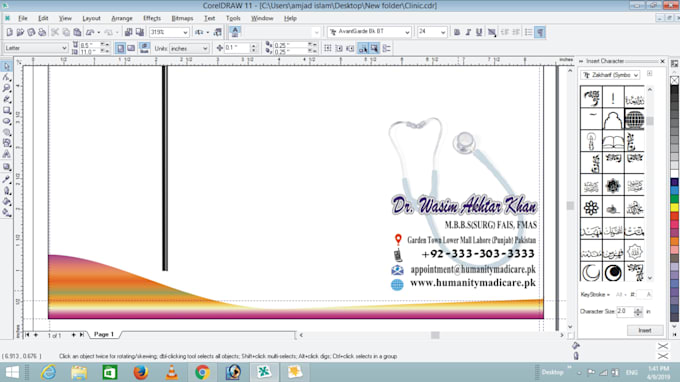
Task: Open Firefox from the taskbar
Action: point(141,372)
